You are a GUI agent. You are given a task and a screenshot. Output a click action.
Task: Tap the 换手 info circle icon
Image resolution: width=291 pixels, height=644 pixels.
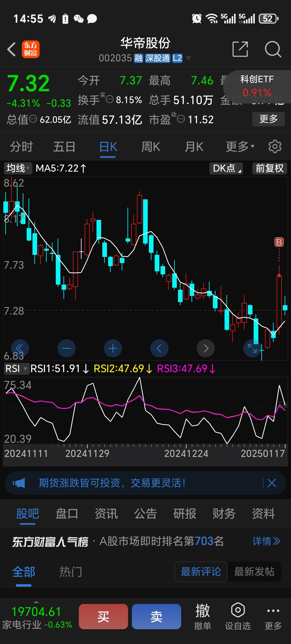pos(110,100)
